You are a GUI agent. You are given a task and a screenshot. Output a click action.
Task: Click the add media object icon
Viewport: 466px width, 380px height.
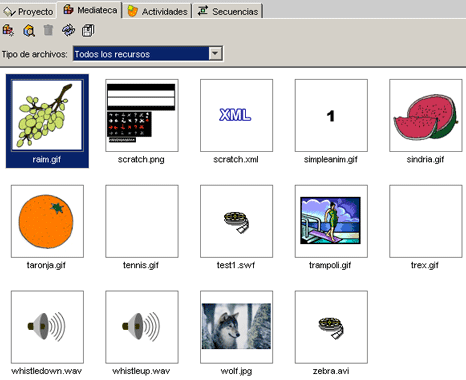point(8,30)
